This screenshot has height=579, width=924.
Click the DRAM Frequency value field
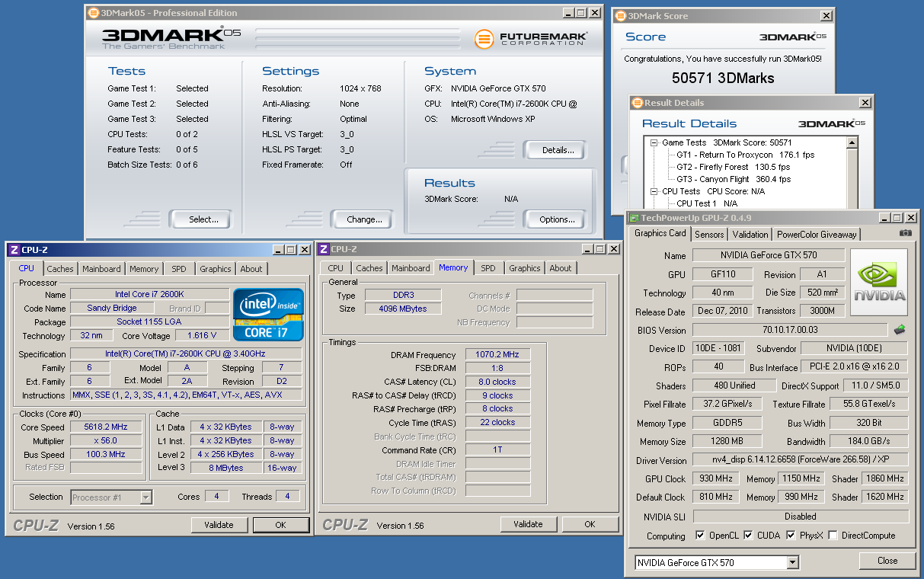pyautogui.click(x=497, y=355)
